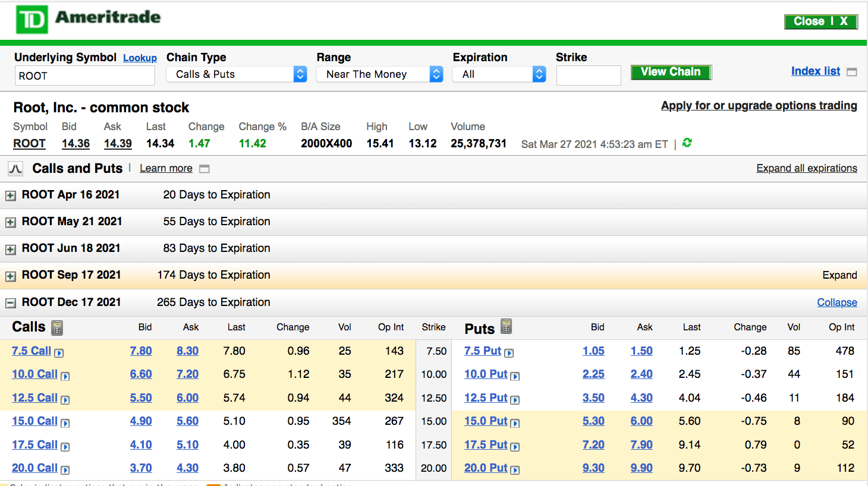
Task: Open the Puts calculator icon
Action: tap(506, 326)
